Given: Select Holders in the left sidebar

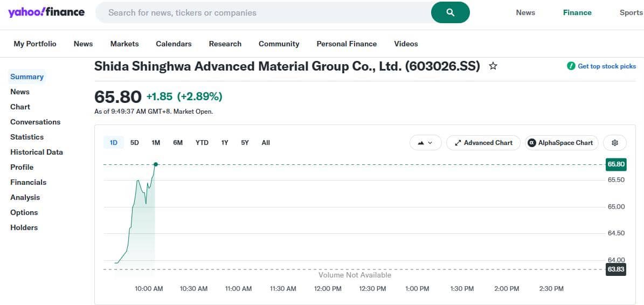Looking at the screenshot, I should click(x=24, y=228).
